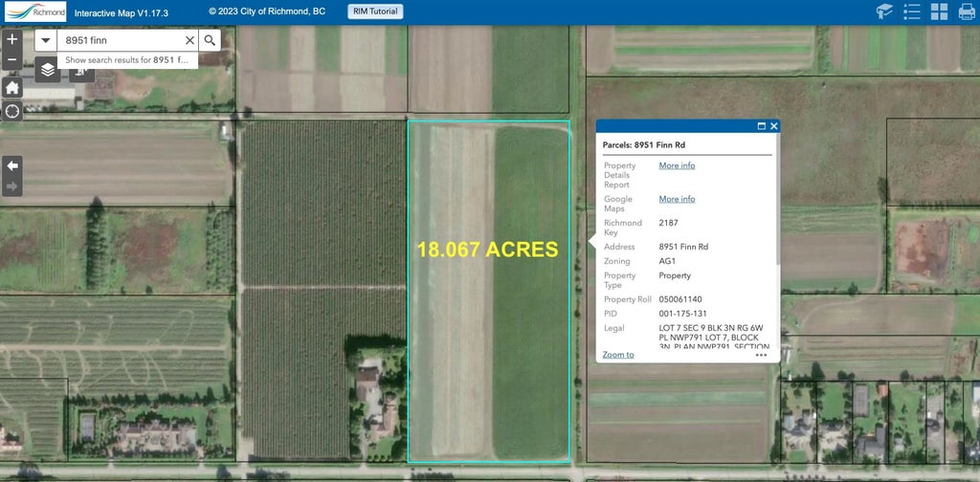Expand the search source dropdown arrow
Screen dimensions: 980x482
[x=45, y=40]
